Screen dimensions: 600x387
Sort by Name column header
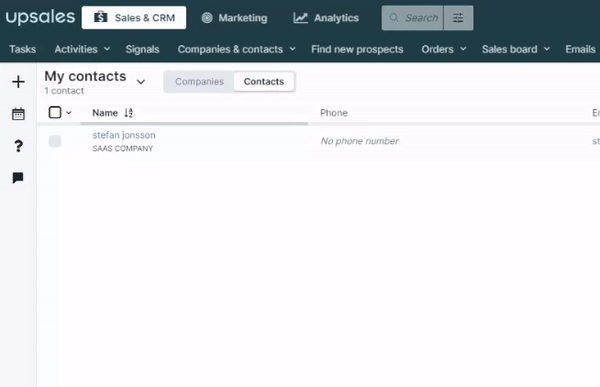[x=105, y=113]
